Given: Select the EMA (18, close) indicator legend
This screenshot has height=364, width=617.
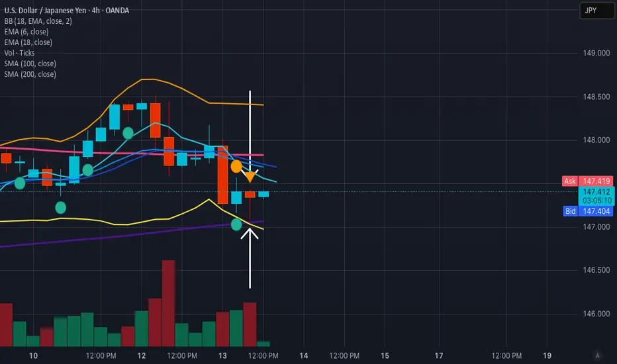Looking at the screenshot, I should click(x=28, y=42).
